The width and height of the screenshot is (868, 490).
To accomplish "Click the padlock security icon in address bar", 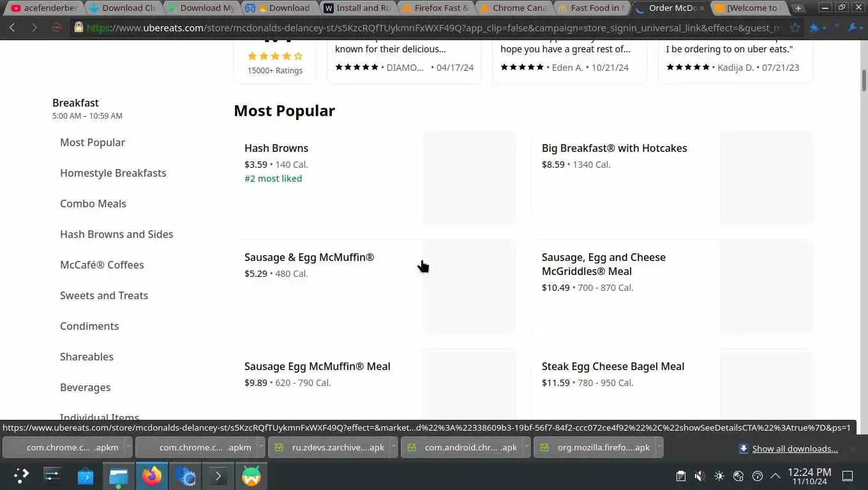I will tap(79, 27).
